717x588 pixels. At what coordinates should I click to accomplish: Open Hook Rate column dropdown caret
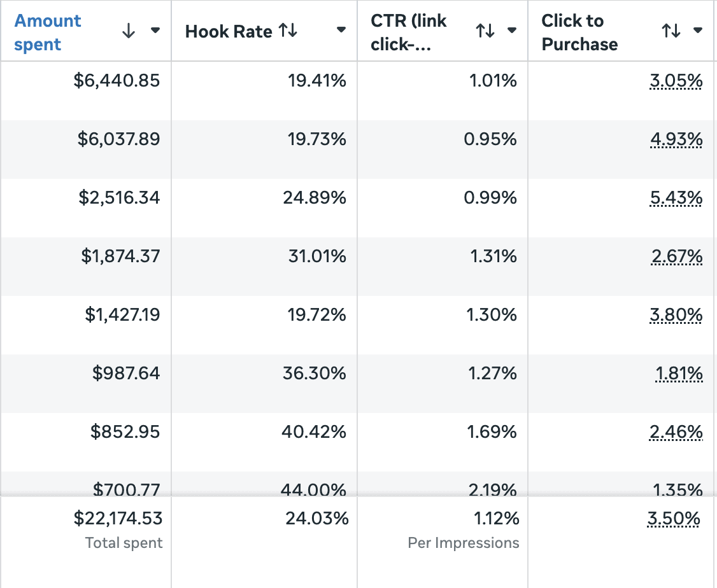[x=341, y=30]
